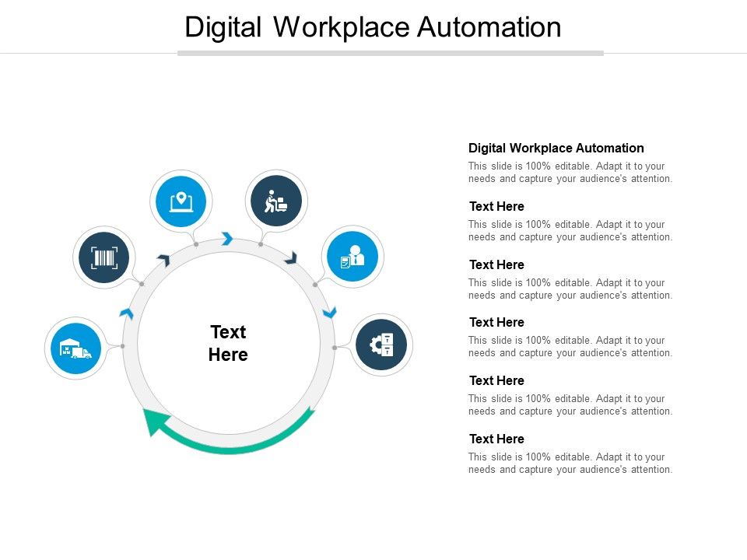The width and height of the screenshot is (747, 560).
Task: Select the bold 'Digital Workplace Automation' subheading
Action: 556,148
